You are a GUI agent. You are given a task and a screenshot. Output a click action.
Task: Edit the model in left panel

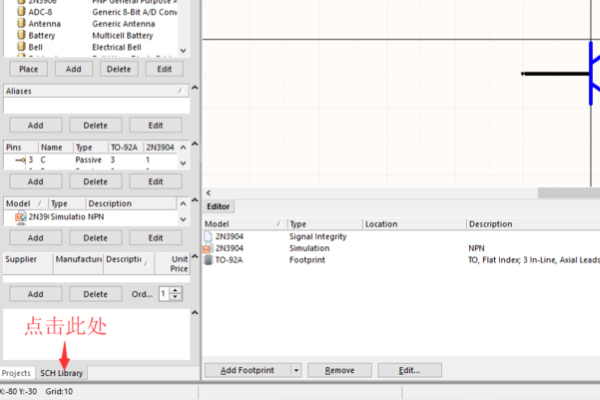(156, 238)
